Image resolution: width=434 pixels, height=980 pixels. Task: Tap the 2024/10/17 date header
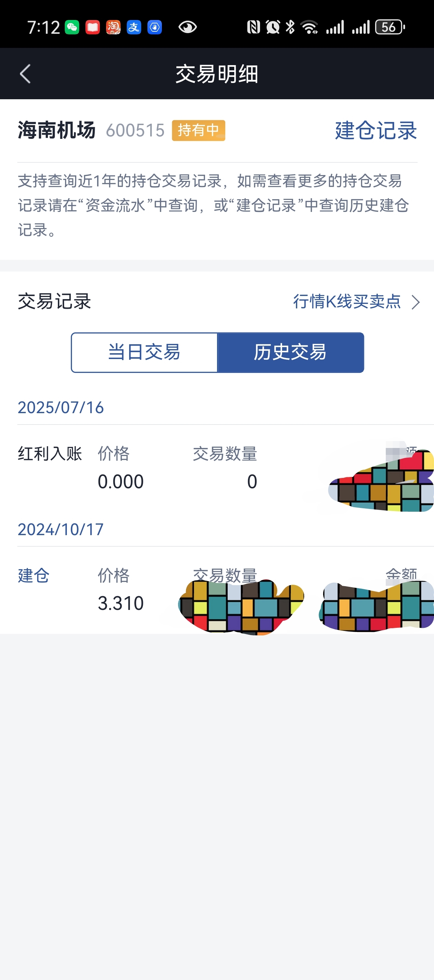pyautogui.click(x=61, y=529)
